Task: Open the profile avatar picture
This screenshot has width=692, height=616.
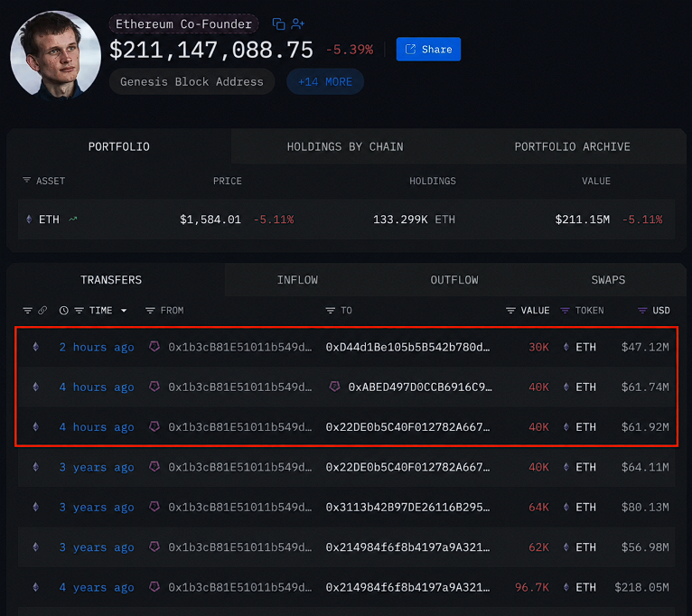Action: pos(56,54)
